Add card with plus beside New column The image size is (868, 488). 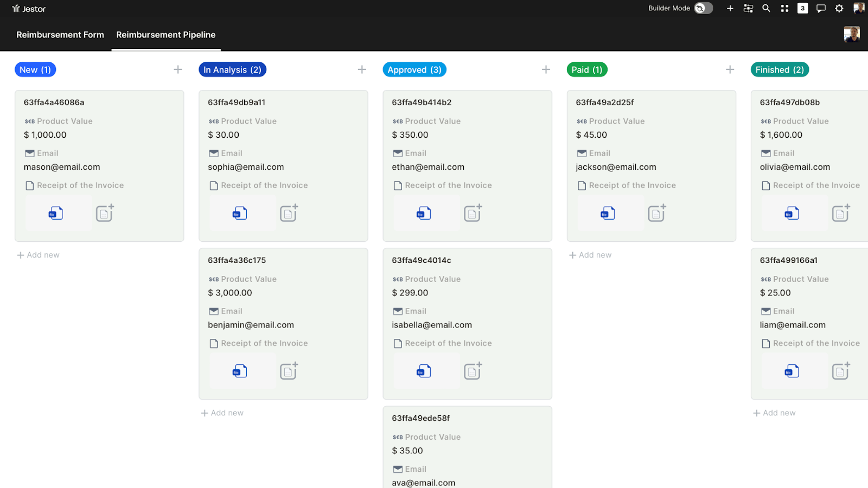[x=178, y=69]
